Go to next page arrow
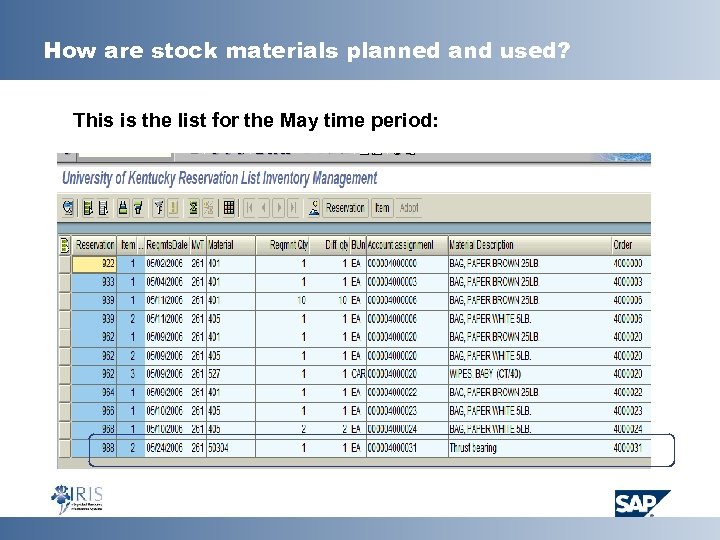This screenshot has height=540, width=720. point(278,208)
